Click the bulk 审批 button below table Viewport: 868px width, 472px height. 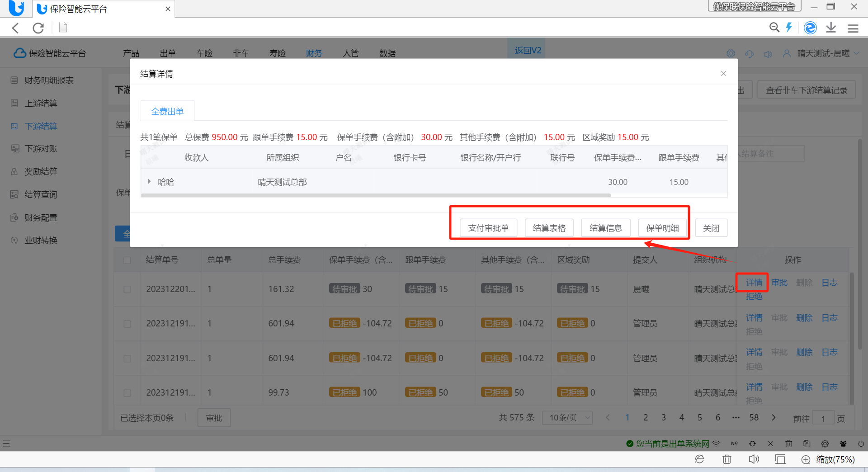click(214, 418)
